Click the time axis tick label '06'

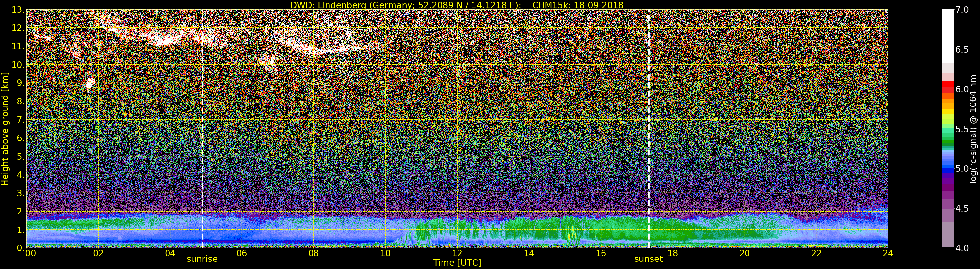[x=242, y=253]
